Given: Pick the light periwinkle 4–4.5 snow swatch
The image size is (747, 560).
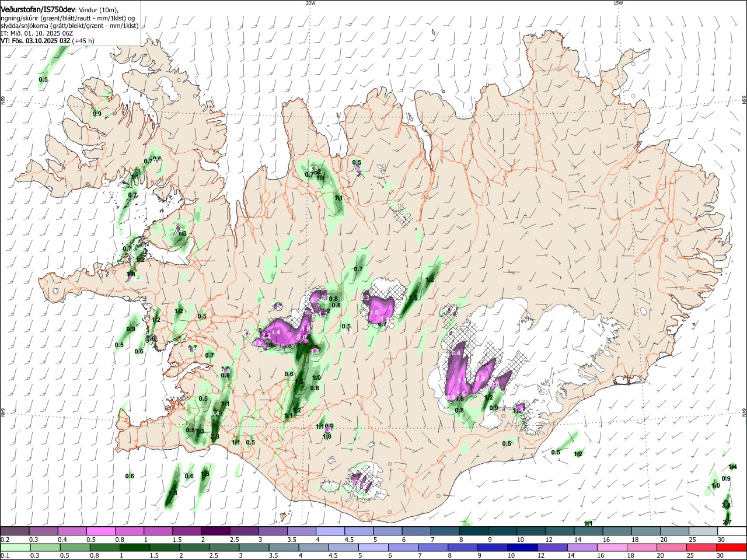Looking at the screenshot, I should pos(330,531).
